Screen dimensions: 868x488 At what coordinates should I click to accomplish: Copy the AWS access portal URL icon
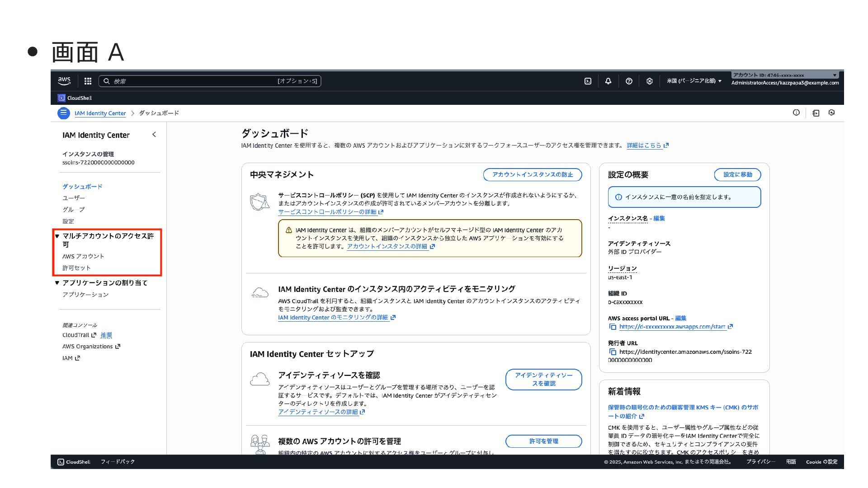point(613,327)
